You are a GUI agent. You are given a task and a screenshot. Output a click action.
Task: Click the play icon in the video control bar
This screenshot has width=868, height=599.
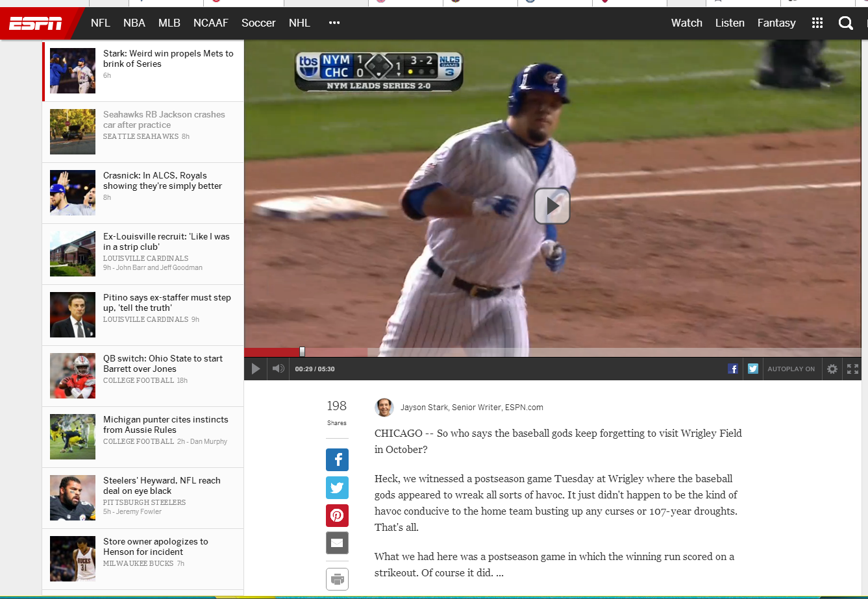(256, 369)
